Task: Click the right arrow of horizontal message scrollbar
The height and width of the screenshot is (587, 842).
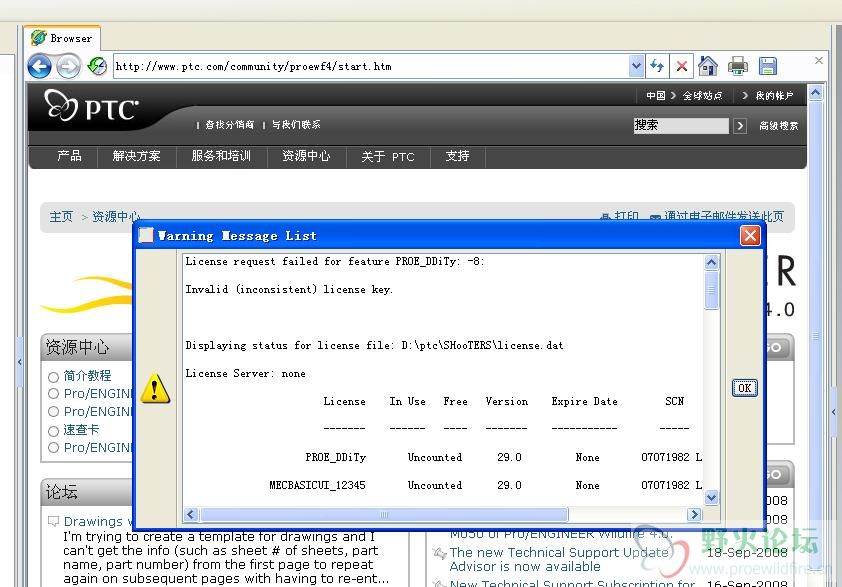Action: point(694,514)
